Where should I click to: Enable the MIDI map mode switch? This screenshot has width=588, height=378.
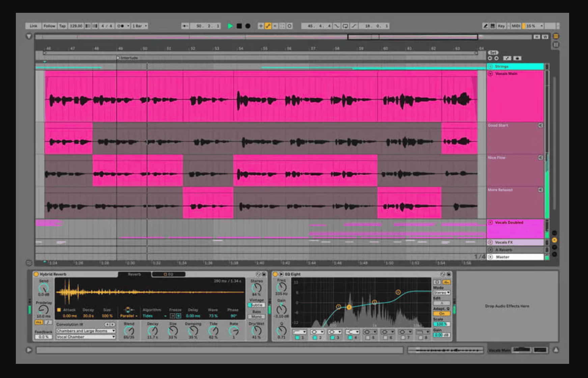pyautogui.click(x=515, y=26)
